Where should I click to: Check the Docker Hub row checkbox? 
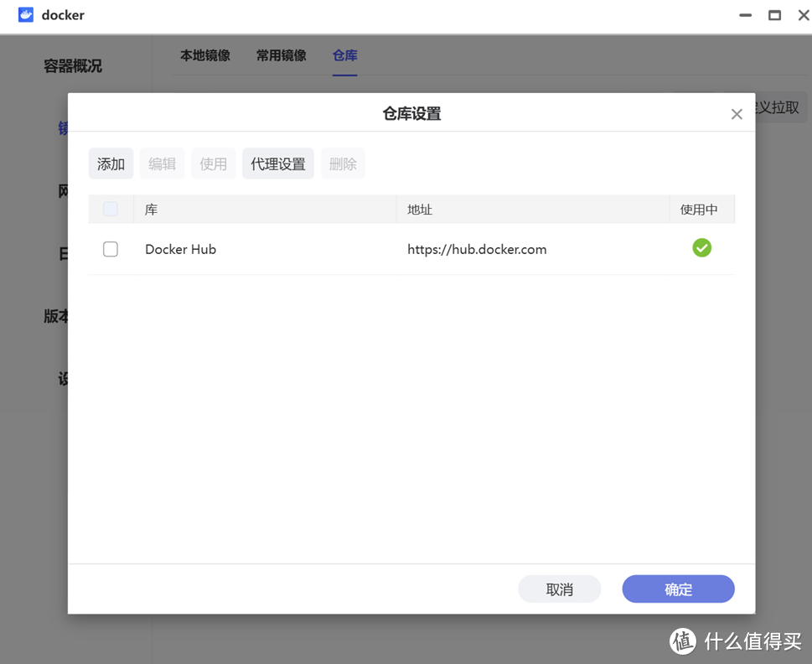click(x=110, y=248)
